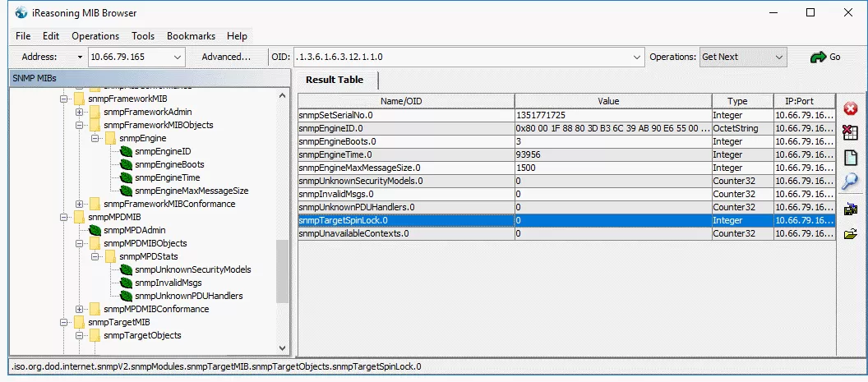868x382 pixels.
Task: Select the snmpEngineID leaf node
Action: pos(162,151)
